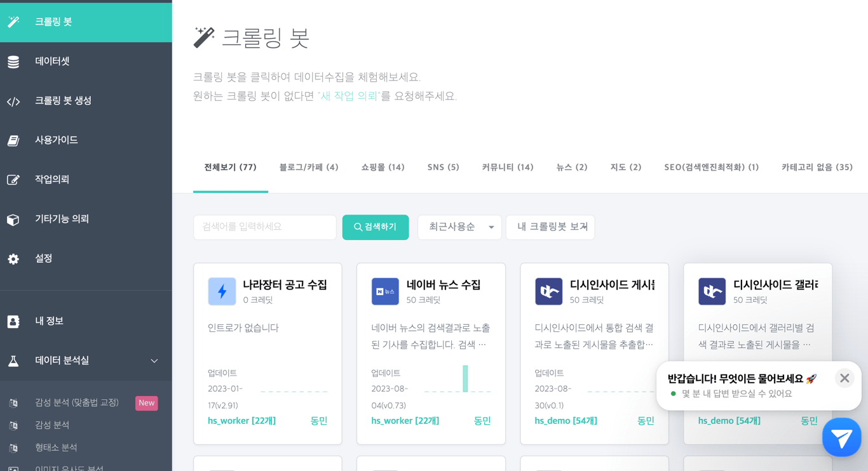The width and height of the screenshot is (868, 471).
Task: Show the 지도 (2) tab
Action: coord(626,168)
